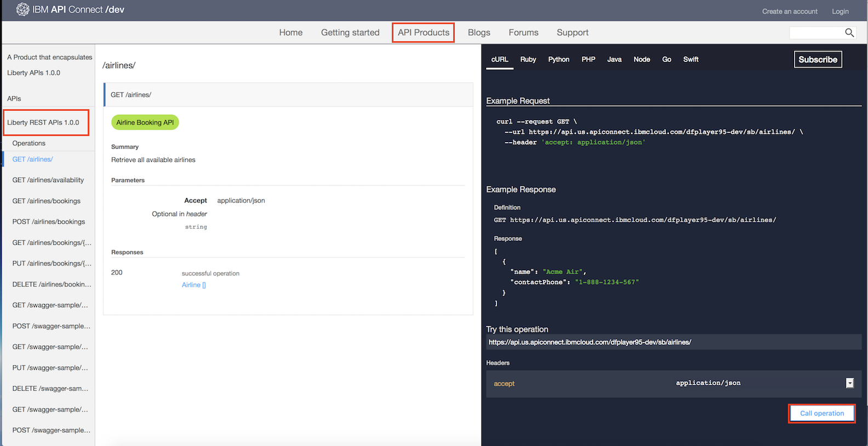
Task: Open GET /airlines/availability operation
Action: click(48, 180)
